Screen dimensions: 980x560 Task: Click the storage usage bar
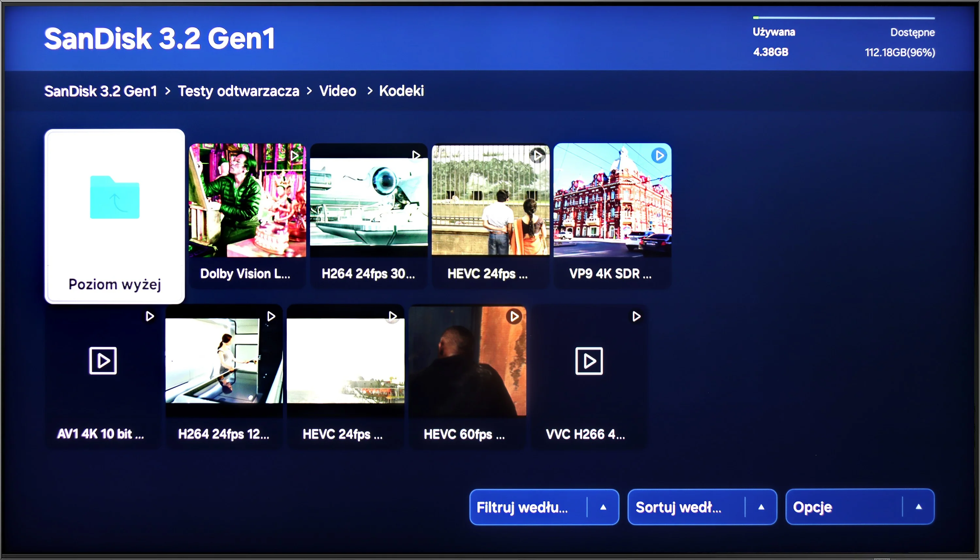click(844, 18)
